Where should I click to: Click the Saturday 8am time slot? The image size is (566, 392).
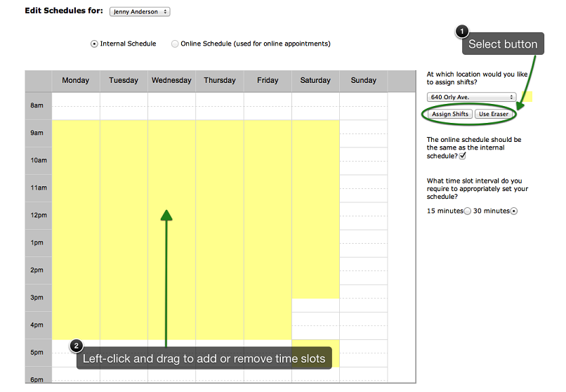coord(315,106)
